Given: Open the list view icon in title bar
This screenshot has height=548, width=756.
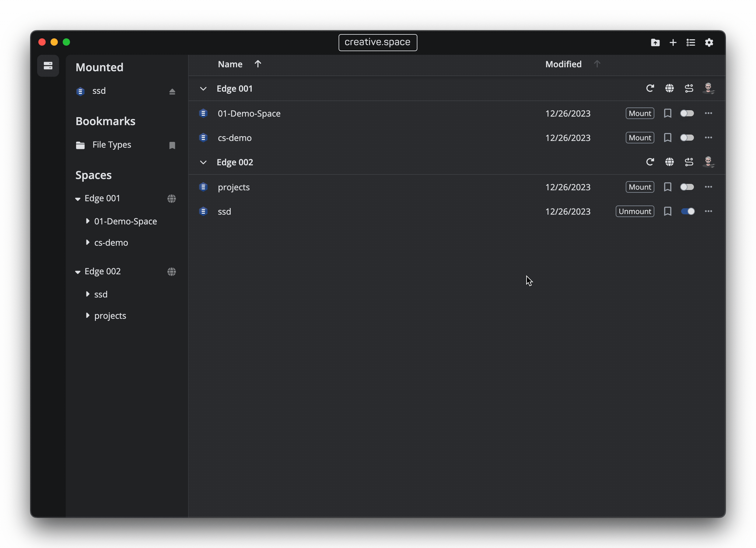Looking at the screenshot, I should (x=691, y=42).
